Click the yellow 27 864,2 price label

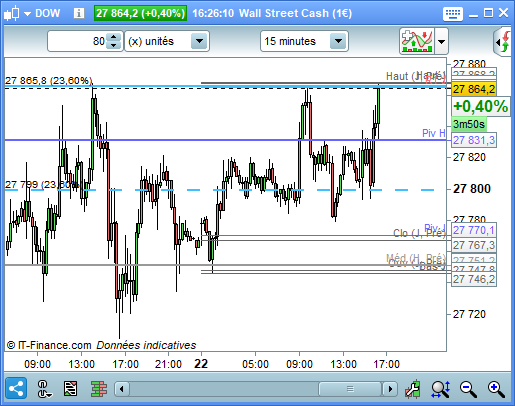click(474, 89)
